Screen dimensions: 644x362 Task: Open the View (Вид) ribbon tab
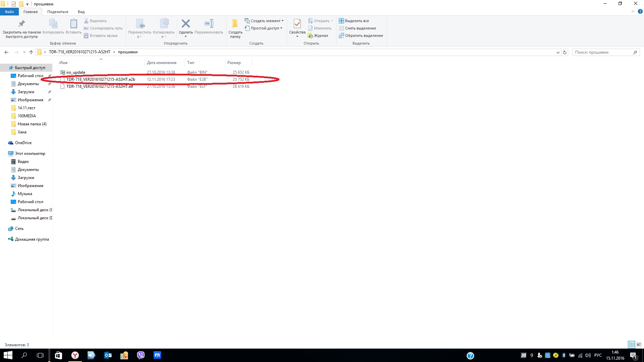coord(81,12)
